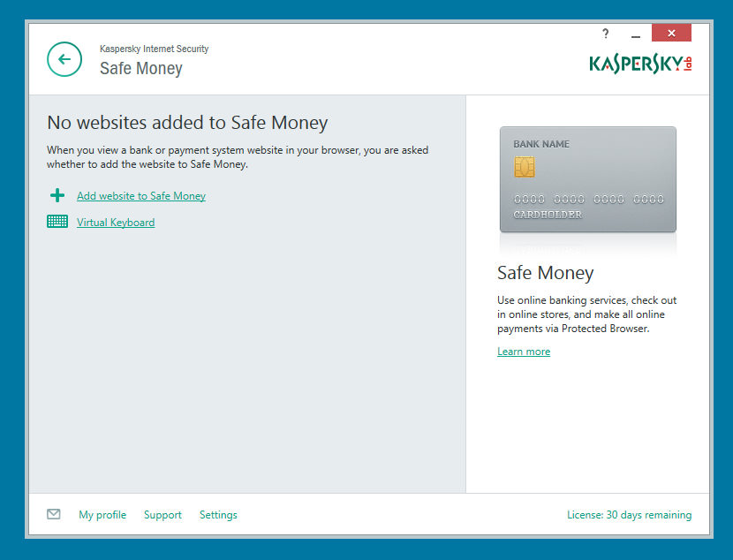Follow the Learn more link
This screenshot has width=733, height=560.
click(524, 352)
